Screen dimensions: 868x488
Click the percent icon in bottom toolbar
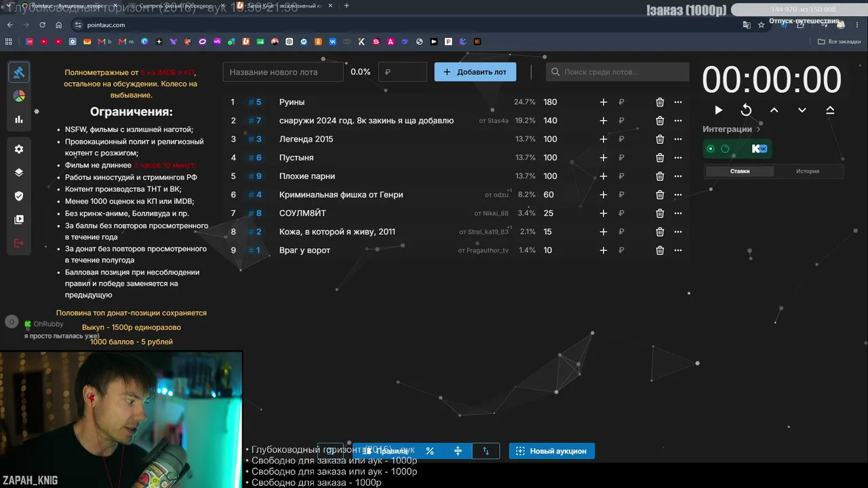430,451
